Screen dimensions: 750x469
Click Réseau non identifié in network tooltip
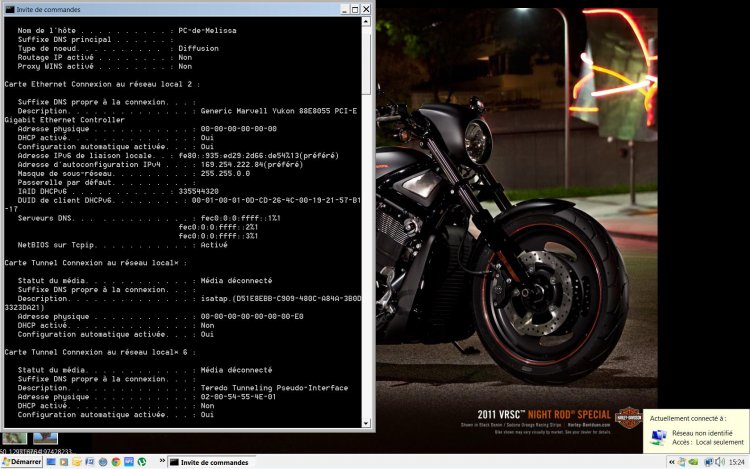point(702,433)
